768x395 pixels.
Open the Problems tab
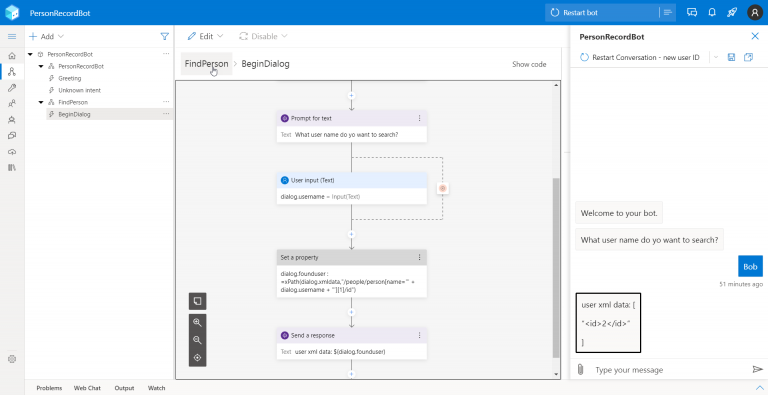click(x=49, y=388)
